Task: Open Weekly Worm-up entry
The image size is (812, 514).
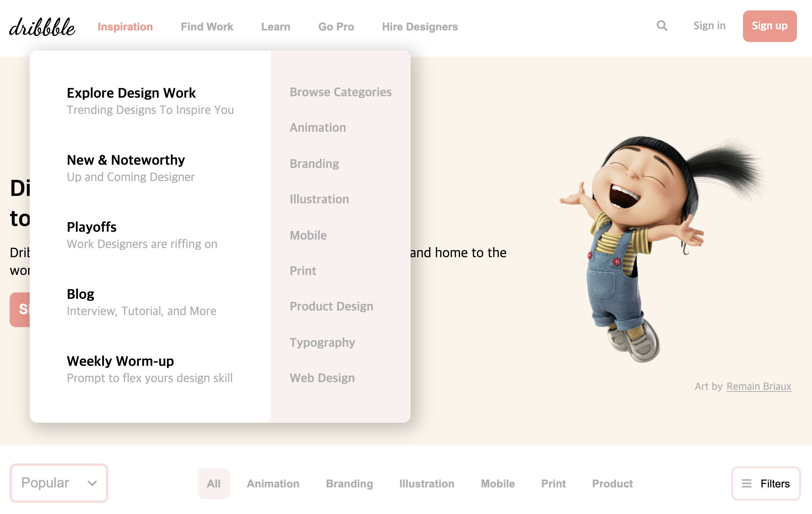Action: [120, 361]
